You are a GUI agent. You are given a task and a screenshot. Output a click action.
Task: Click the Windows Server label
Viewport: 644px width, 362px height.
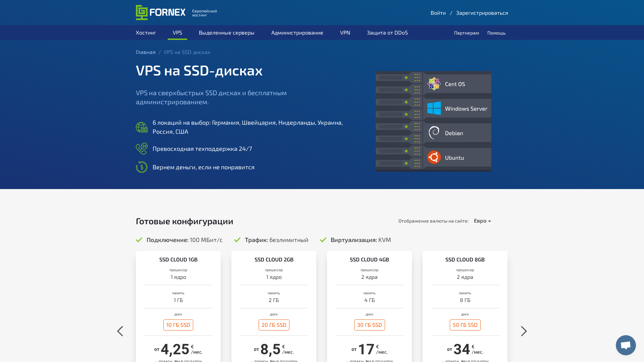point(466,108)
